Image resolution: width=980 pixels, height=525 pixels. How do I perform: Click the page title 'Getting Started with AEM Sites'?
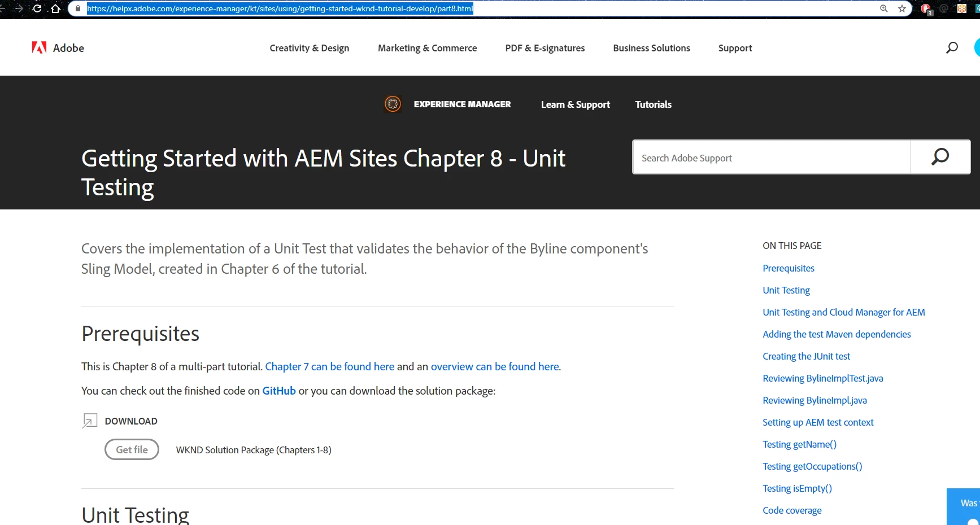coord(323,173)
